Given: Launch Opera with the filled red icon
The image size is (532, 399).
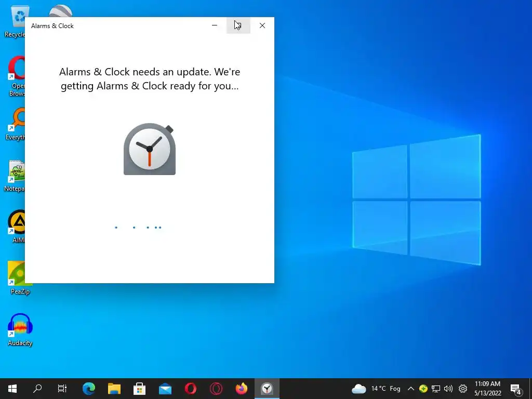Looking at the screenshot, I should (x=191, y=389).
